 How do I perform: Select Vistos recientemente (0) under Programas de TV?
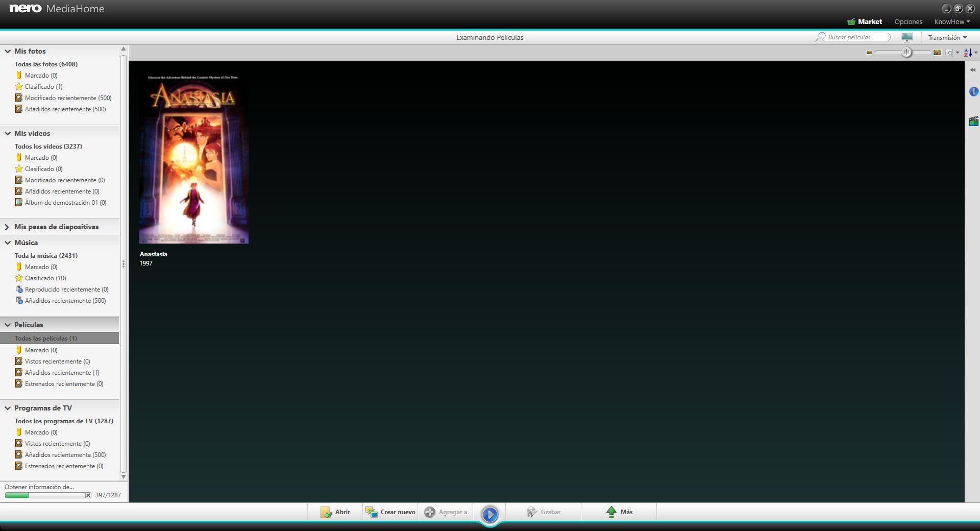[x=53, y=444]
